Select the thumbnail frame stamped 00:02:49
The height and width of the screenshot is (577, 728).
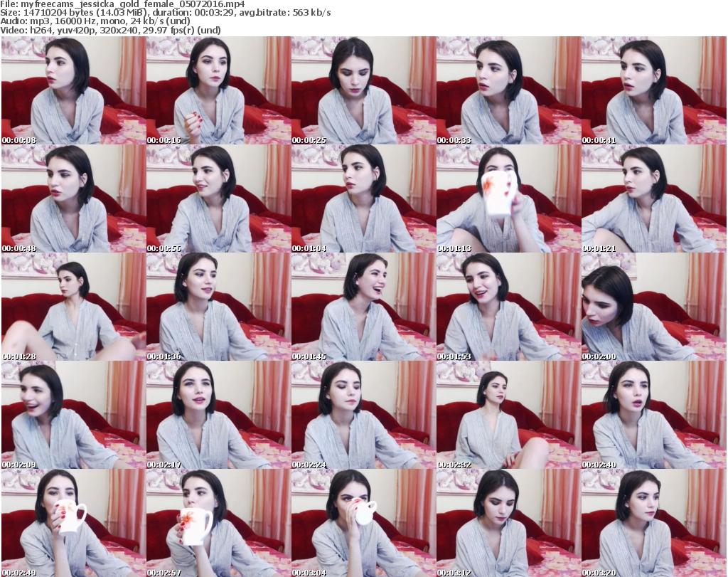pos(73,523)
